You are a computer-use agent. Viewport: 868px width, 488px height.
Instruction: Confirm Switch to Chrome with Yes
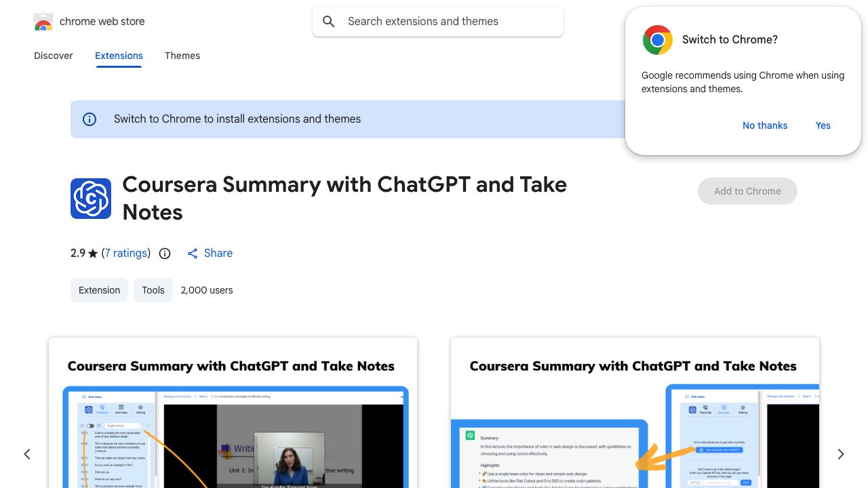tap(823, 125)
